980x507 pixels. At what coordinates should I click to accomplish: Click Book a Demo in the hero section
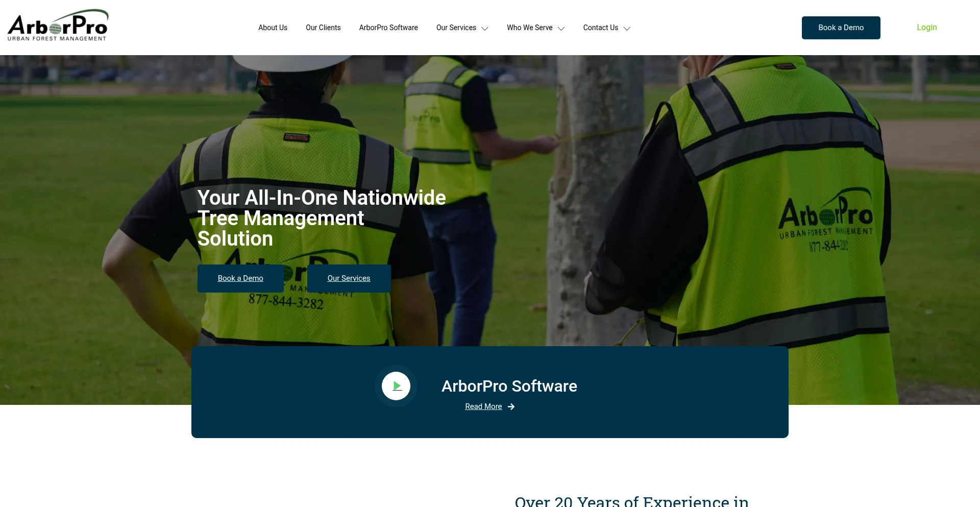(x=240, y=278)
